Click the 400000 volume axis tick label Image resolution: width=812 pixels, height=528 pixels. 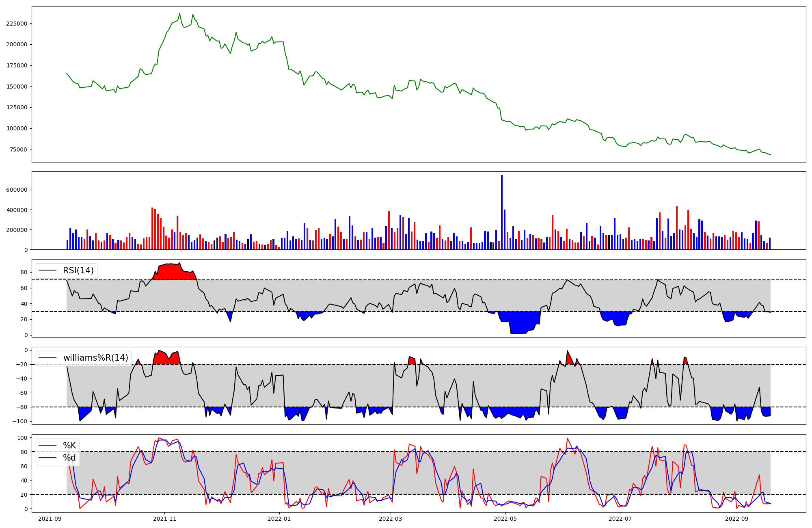[17, 210]
